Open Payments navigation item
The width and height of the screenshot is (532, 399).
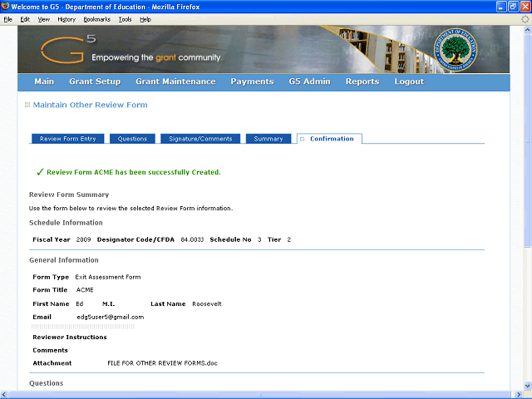tap(253, 81)
